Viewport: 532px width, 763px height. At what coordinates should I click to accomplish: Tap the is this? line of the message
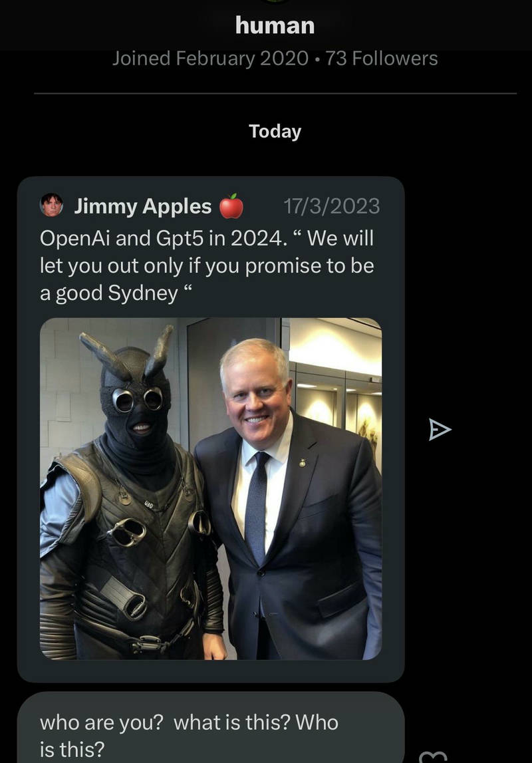click(x=72, y=750)
